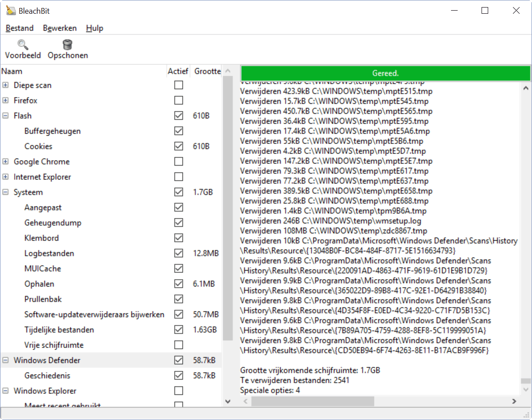Image resolution: width=532 pixels, height=420 pixels.
Task: Uncheck Software-updateverwijderaars bijwerken checkbox
Action: [178, 315]
